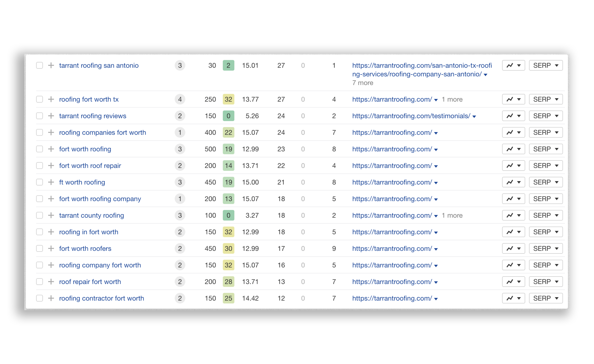Add roofing company fort worth with plus icon
The width and height of the screenshot is (594, 364).
pyautogui.click(x=51, y=265)
